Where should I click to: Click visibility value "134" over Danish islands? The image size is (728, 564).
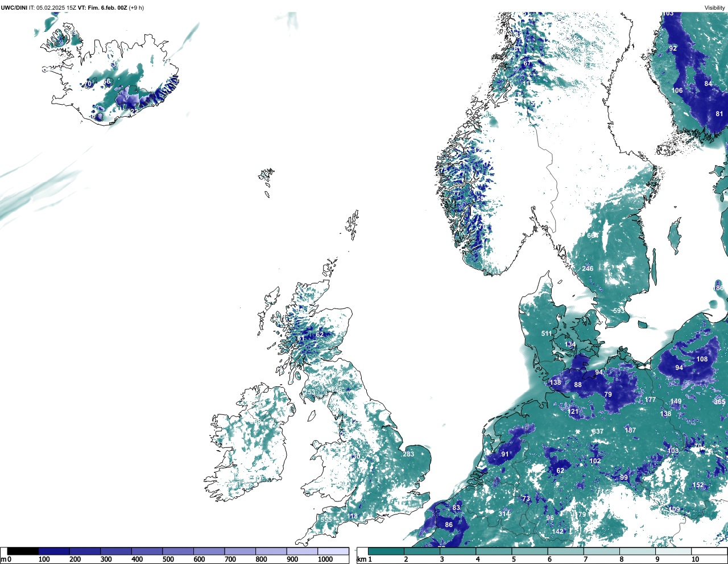pyautogui.click(x=570, y=345)
